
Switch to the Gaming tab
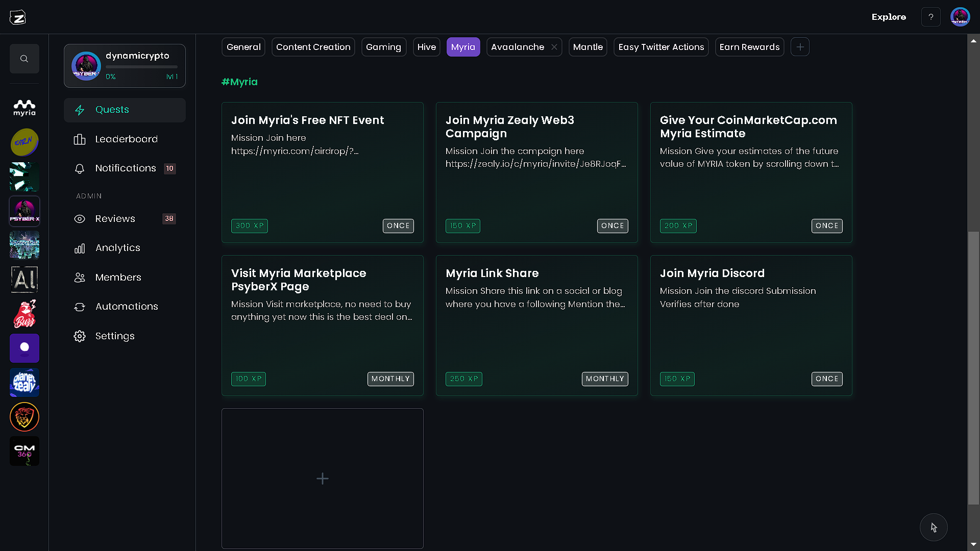(384, 47)
